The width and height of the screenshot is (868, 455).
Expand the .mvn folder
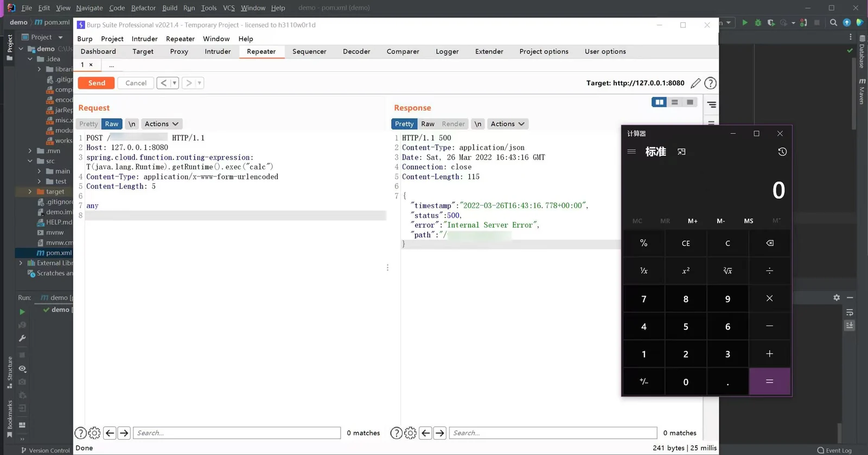(x=30, y=151)
